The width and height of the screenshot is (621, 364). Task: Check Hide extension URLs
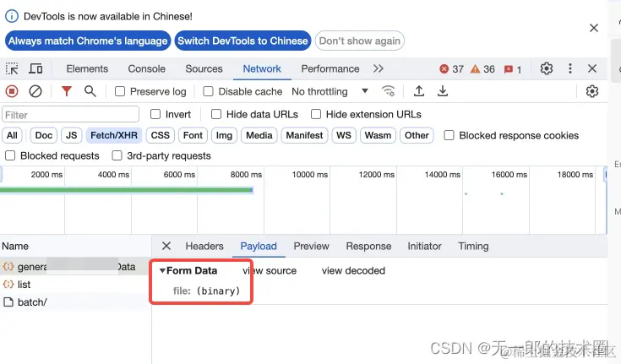click(316, 115)
